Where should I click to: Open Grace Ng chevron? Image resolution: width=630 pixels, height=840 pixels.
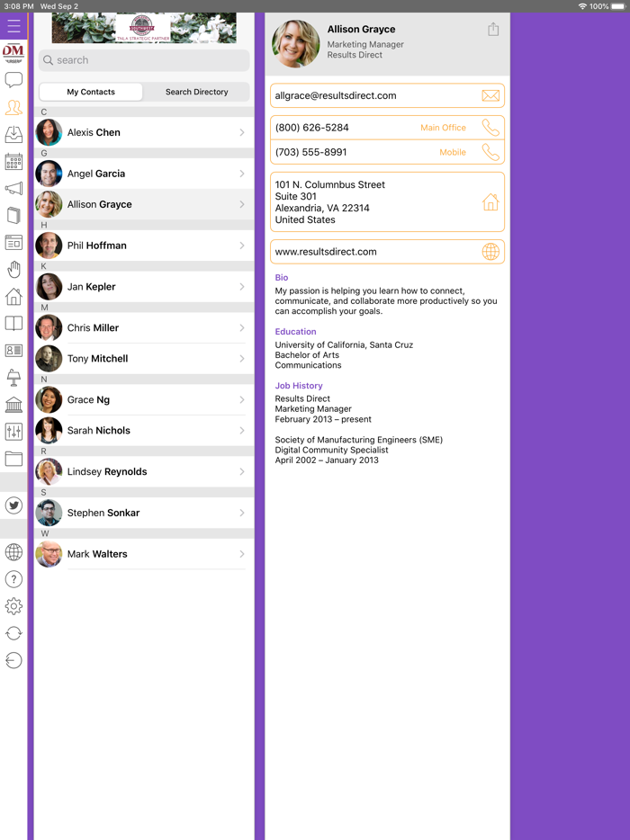[x=242, y=399]
